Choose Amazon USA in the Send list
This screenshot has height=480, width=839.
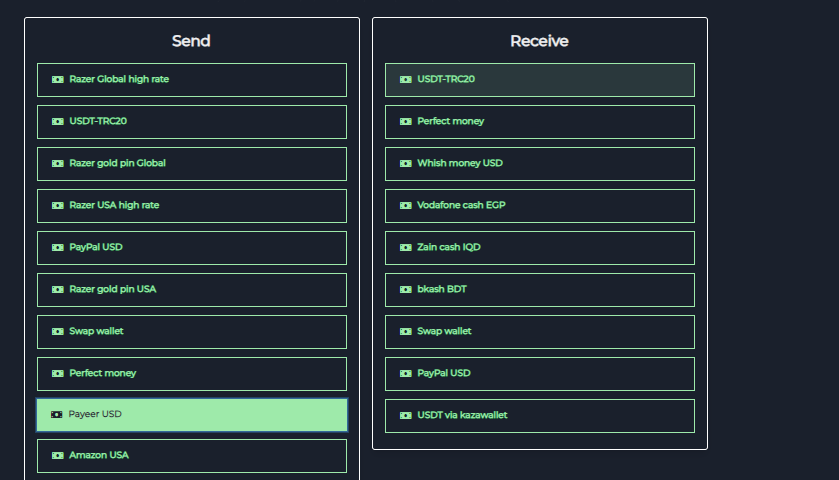click(x=192, y=456)
